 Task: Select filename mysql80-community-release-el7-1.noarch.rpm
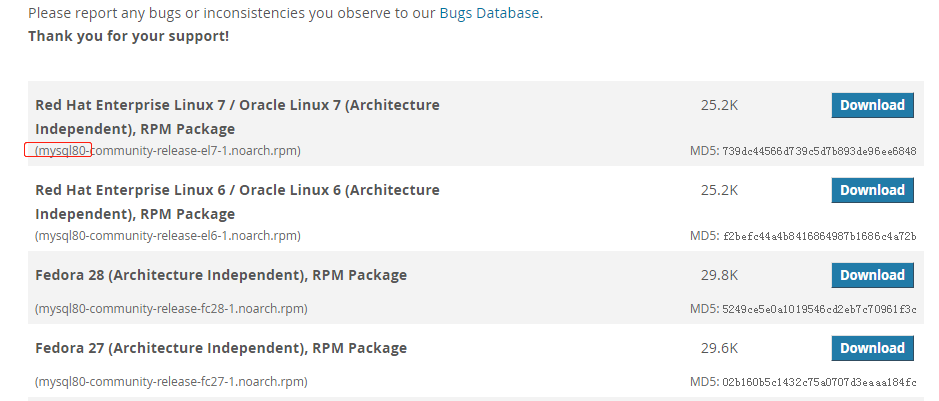tap(168, 151)
